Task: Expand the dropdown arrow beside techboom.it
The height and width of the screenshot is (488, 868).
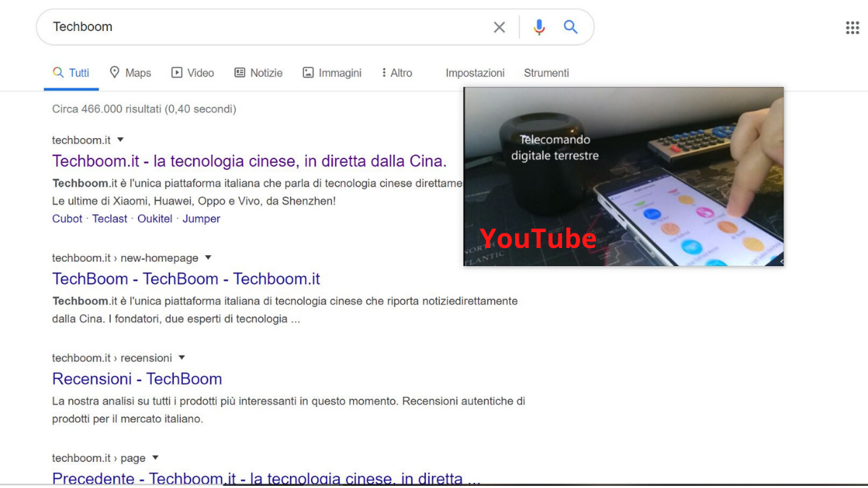Action: pos(121,140)
